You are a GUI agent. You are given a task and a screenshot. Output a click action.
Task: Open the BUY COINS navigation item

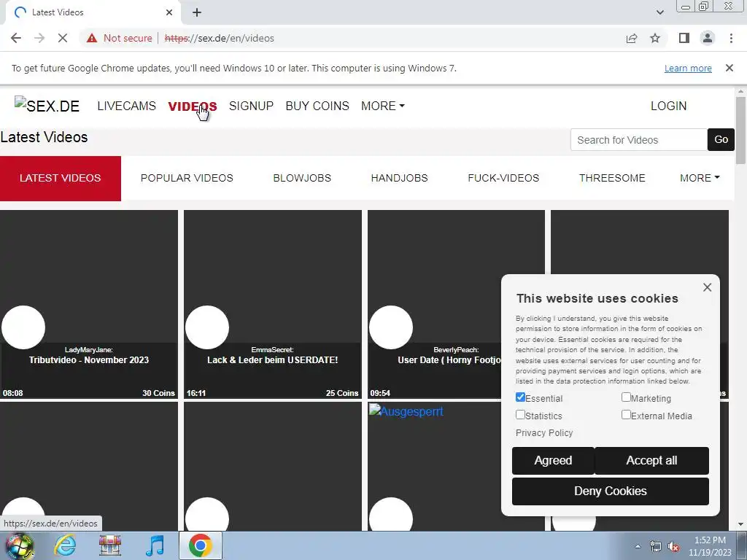tap(317, 106)
